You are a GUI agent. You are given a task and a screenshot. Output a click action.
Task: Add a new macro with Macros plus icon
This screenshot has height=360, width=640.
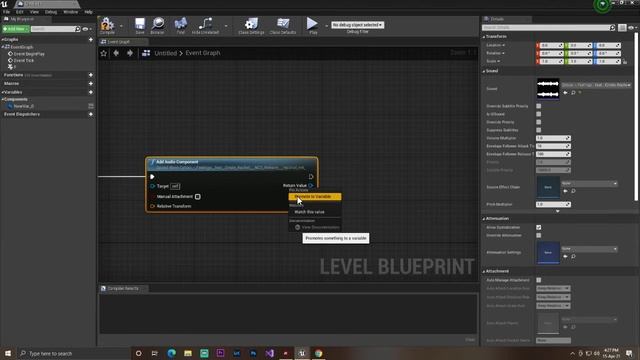click(x=91, y=84)
